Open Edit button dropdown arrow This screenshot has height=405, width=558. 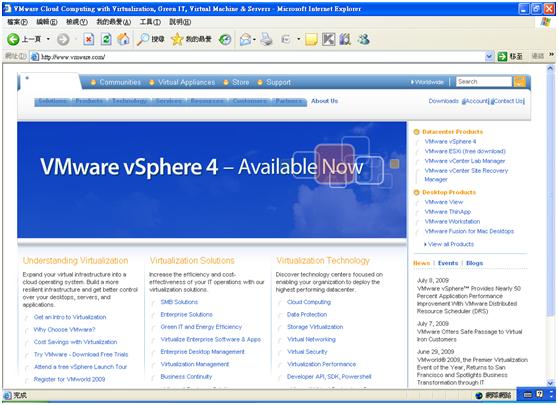pyautogui.click(x=299, y=39)
